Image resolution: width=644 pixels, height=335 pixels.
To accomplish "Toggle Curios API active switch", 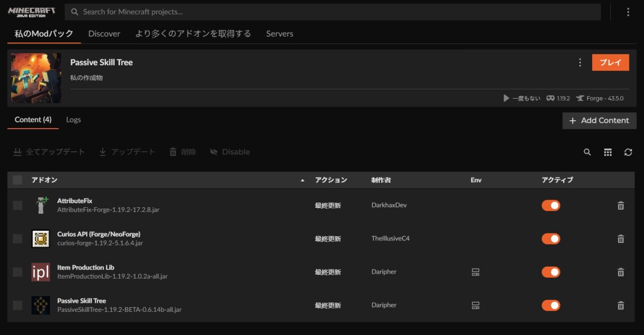I will 551,238.
